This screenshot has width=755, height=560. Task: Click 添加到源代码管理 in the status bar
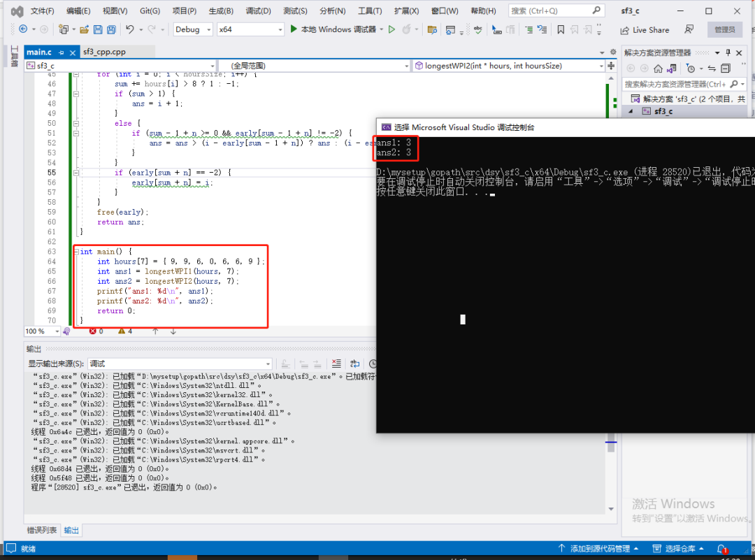[598, 548]
